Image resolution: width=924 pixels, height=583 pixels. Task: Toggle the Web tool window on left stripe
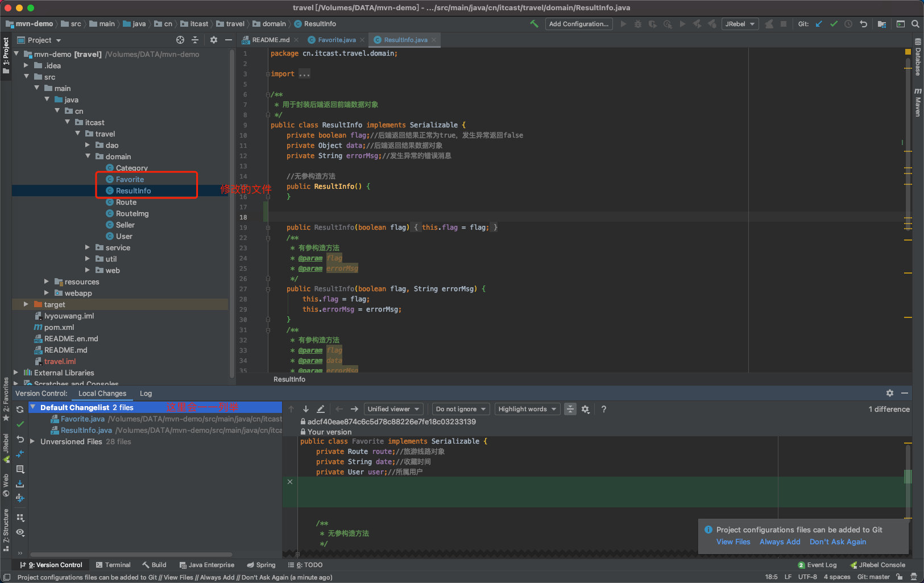(x=6, y=485)
